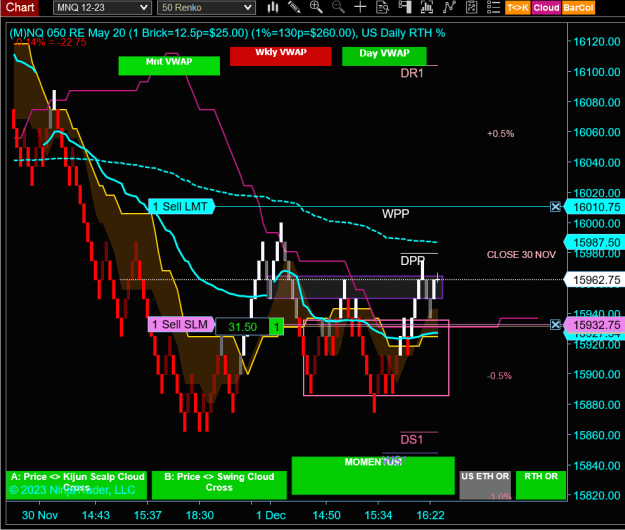
Task: Click the MOMENTUM green button
Action: pos(373,476)
